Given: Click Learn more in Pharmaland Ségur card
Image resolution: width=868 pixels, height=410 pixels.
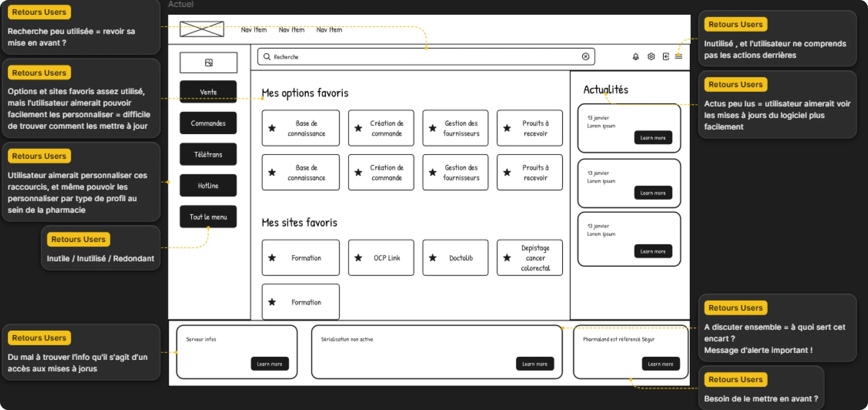Looking at the screenshot, I should pyautogui.click(x=661, y=364).
